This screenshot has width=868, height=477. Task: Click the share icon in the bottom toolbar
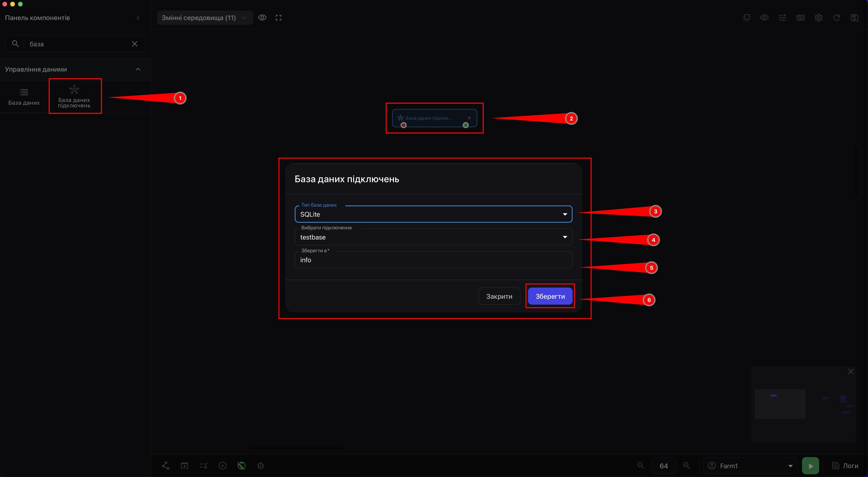tap(165, 465)
